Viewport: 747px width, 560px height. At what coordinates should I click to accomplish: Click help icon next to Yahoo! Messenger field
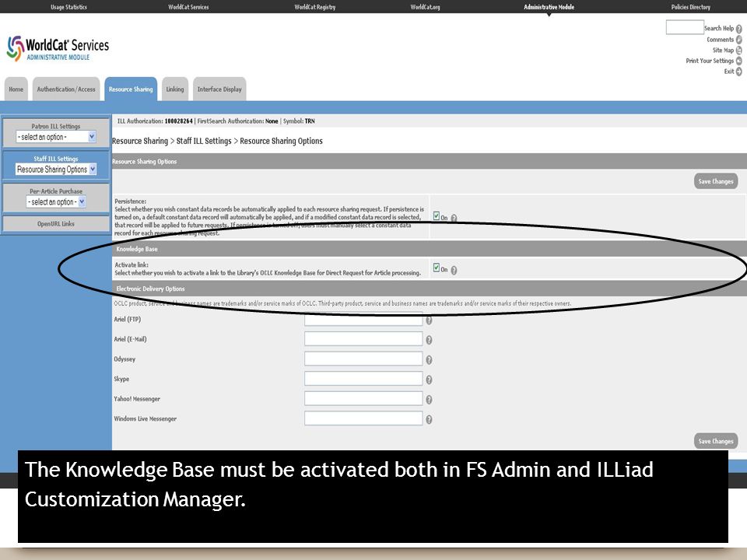click(x=429, y=400)
